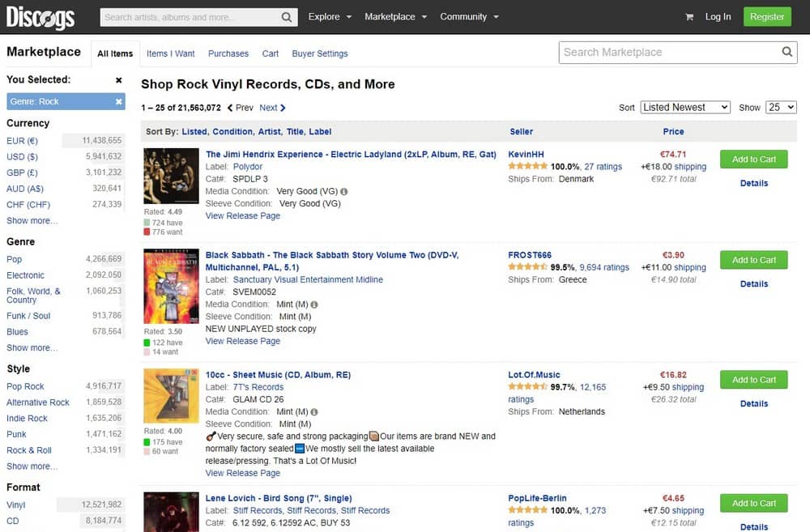Open the Show 25 per page dropdown
810x532 pixels.
781,107
